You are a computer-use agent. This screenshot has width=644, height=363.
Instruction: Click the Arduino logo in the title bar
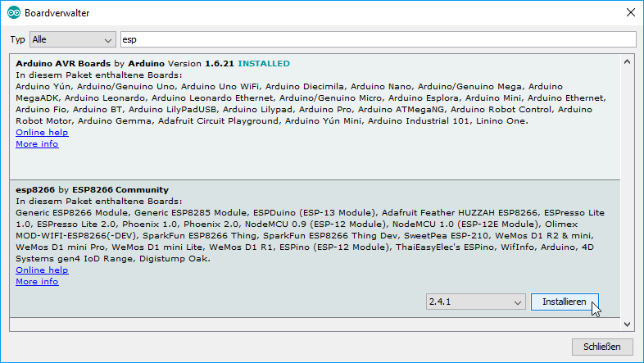[x=14, y=13]
